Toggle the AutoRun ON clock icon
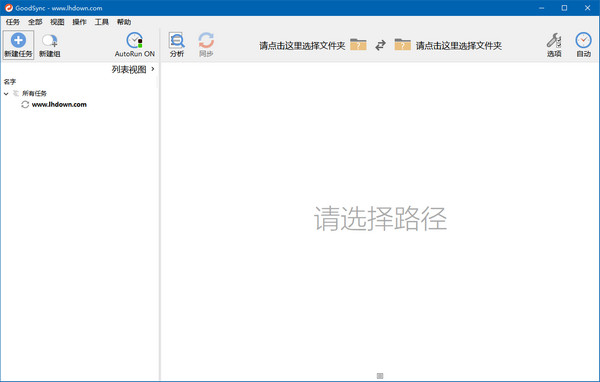The image size is (600, 382). pyautogui.click(x=134, y=40)
